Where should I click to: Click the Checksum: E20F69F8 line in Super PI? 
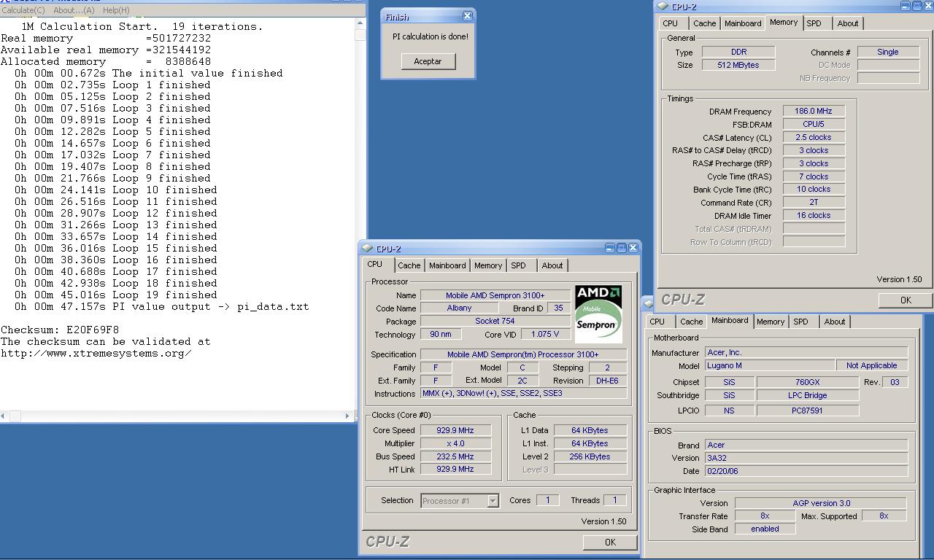60,330
